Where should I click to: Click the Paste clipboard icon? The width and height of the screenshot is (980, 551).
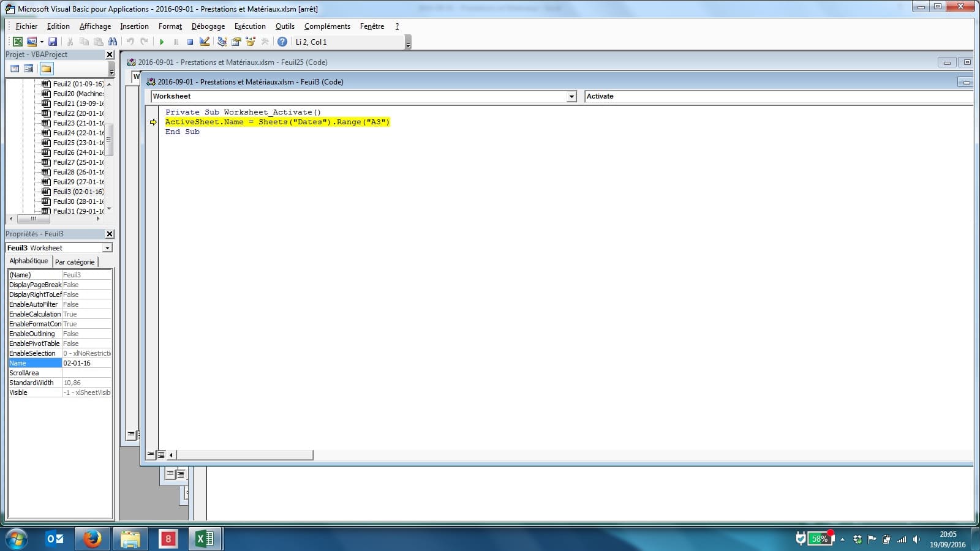point(98,42)
